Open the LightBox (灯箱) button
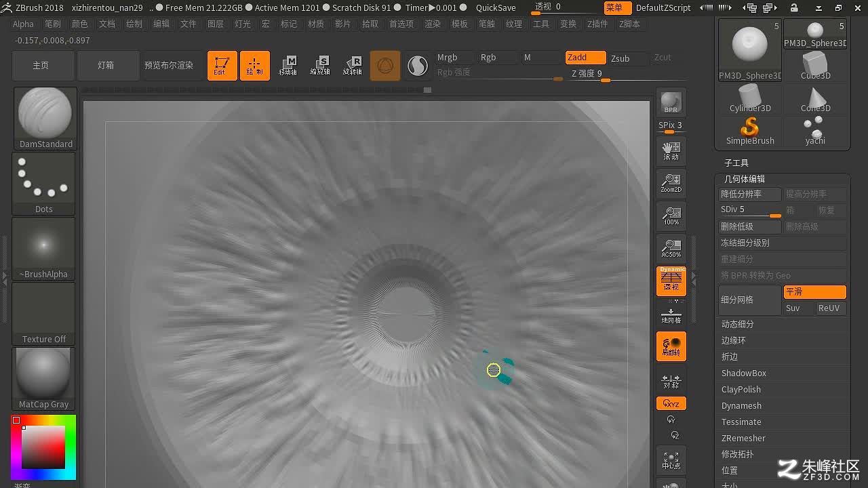 tap(106, 66)
